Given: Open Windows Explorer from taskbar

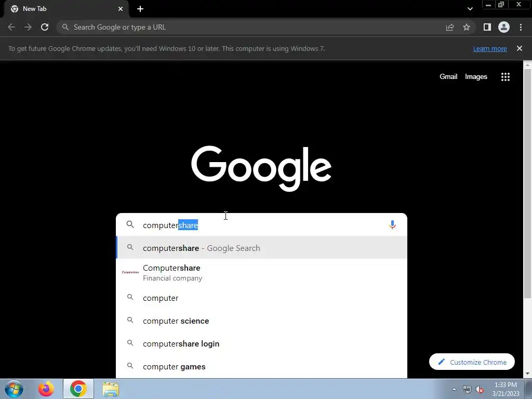Looking at the screenshot, I should coord(111,389).
